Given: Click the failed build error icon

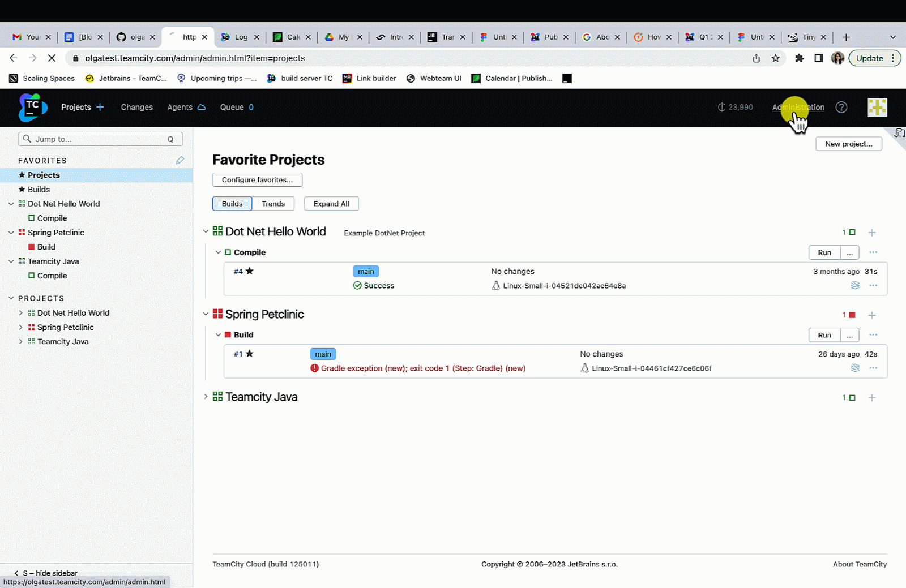Looking at the screenshot, I should tap(314, 368).
